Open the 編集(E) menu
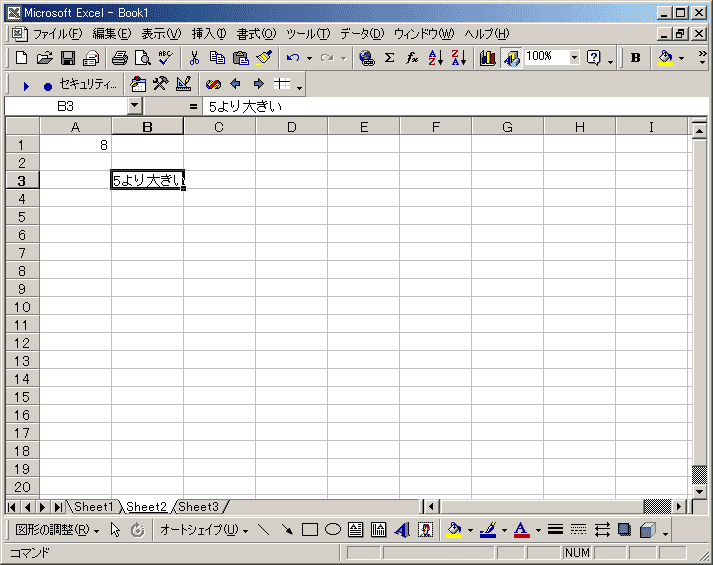Screen dimensions: 713x565 [x=112, y=34]
